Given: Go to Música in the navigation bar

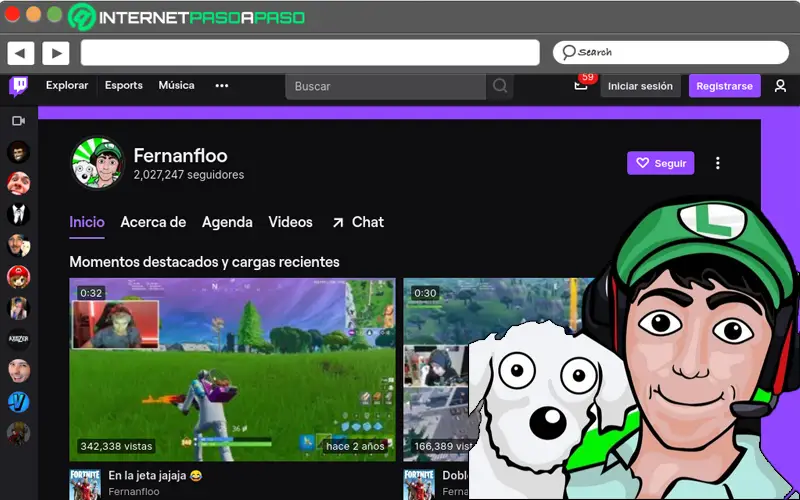Looking at the screenshot, I should click(x=177, y=85).
